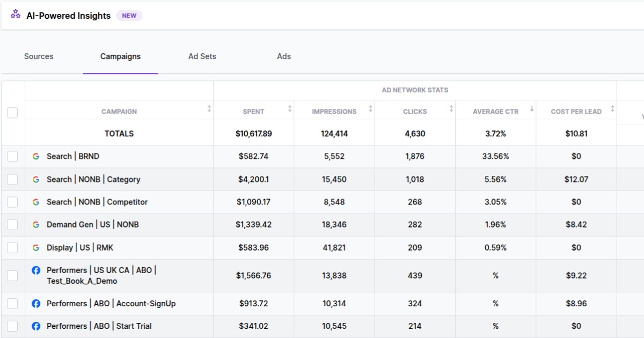The height and width of the screenshot is (338, 644).
Task: Open Performers | US UK CA | ABO campaign
Action: click(x=101, y=276)
